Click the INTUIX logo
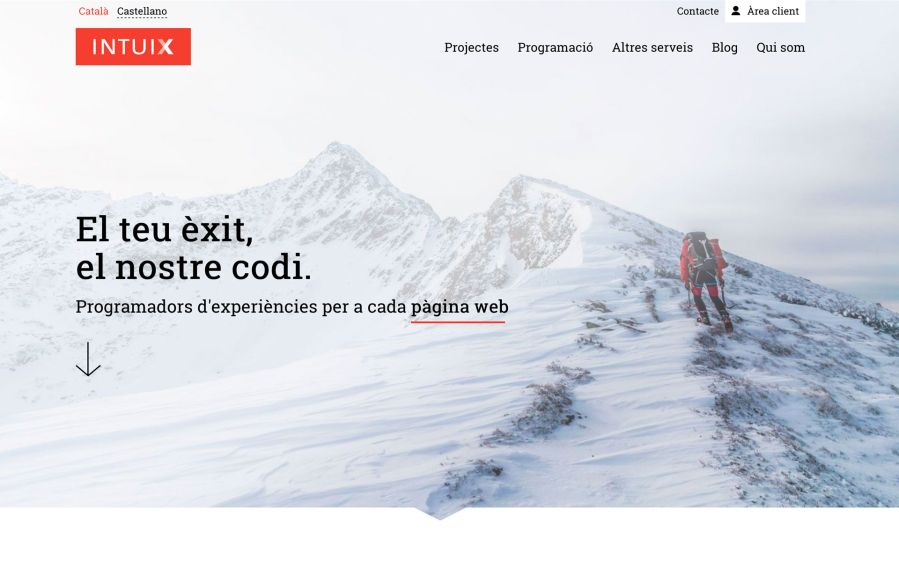This screenshot has height=576, width=899. pyautogui.click(x=133, y=46)
